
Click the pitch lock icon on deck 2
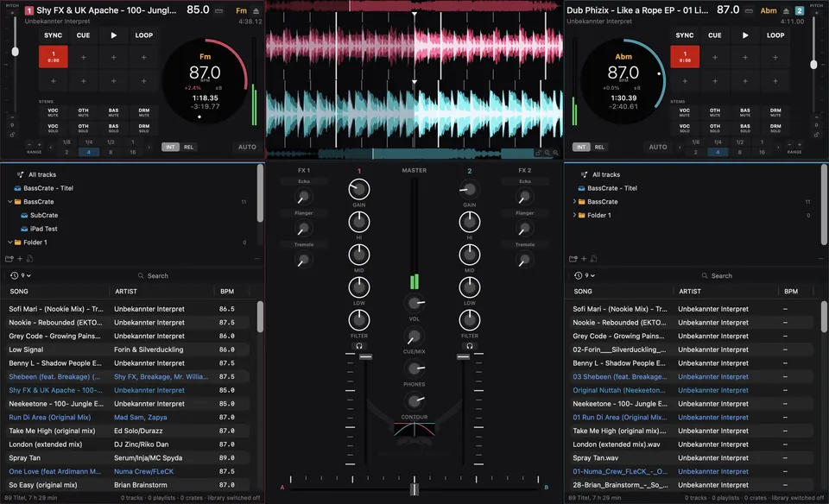point(816,135)
